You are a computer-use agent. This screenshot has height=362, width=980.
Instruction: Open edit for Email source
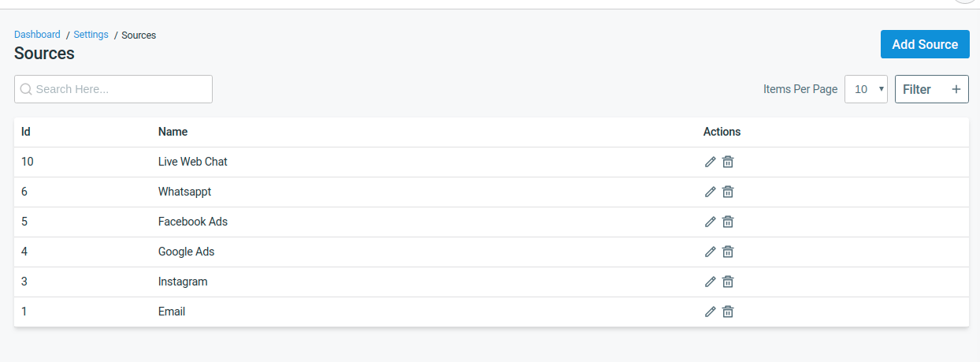710,312
